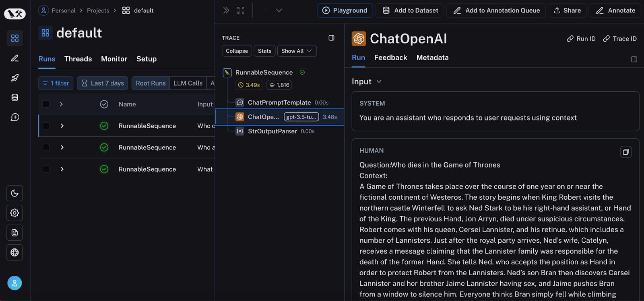Image resolution: width=644 pixels, height=301 pixels.
Task: Open the prompts chat-plus icon in sidebar
Action: click(x=15, y=117)
